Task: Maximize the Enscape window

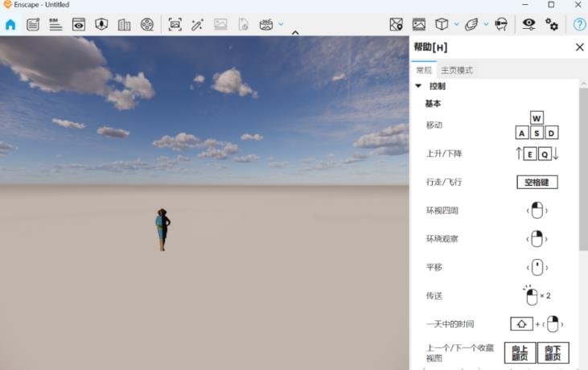Action: (x=551, y=5)
